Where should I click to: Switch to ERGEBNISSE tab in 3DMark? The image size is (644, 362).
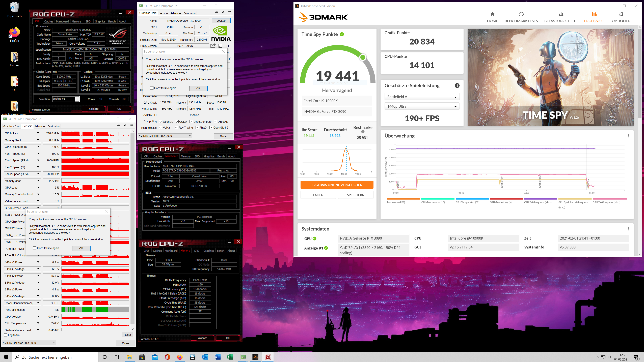click(x=595, y=17)
